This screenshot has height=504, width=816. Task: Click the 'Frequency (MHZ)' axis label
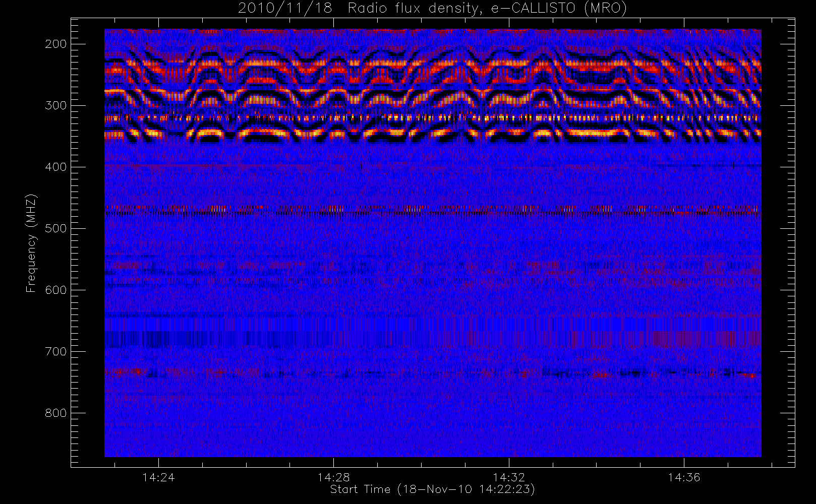[31, 243]
